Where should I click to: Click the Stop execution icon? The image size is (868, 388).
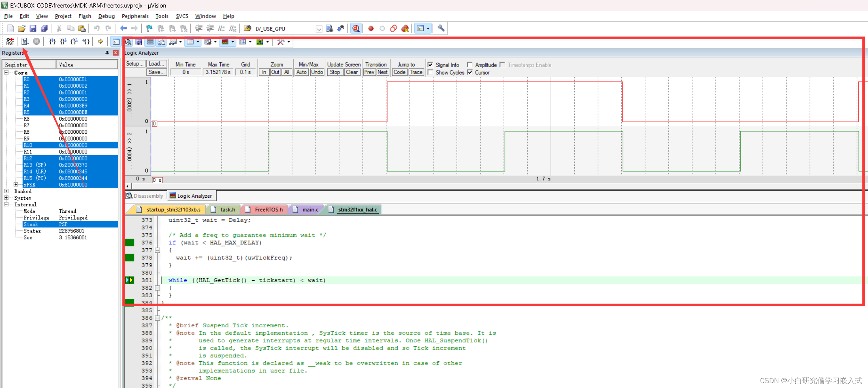pos(37,41)
